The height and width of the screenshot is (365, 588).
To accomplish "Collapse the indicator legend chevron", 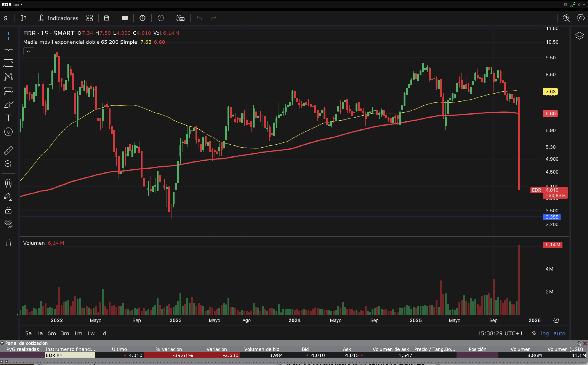I will click(x=29, y=51).
